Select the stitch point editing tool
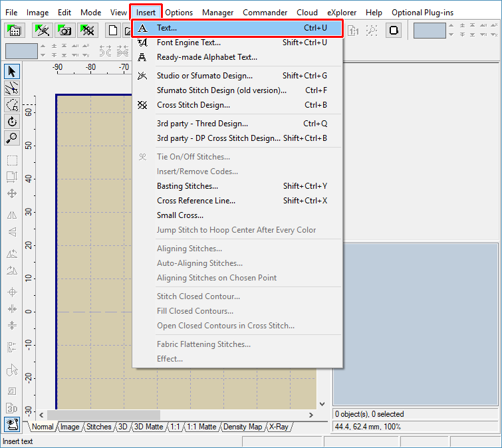Viewport: 502px width, 448px height. pyautogui.click(x=12, y=88)
